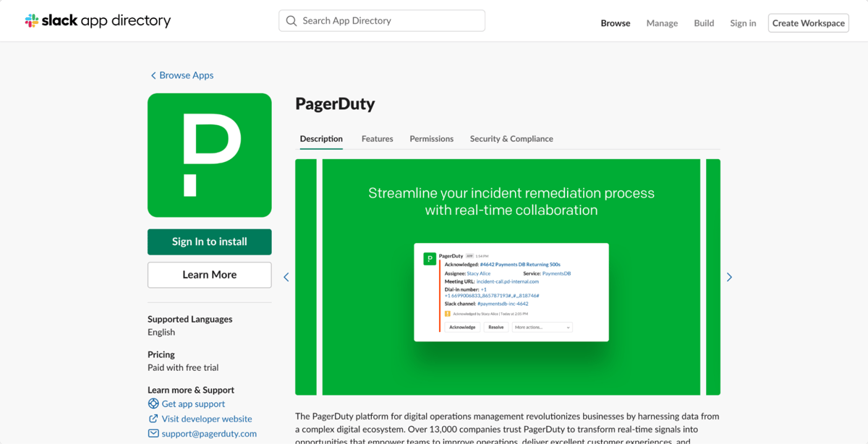
Task: Click the 'Supported Languages' label
Action: click(190, 319)
